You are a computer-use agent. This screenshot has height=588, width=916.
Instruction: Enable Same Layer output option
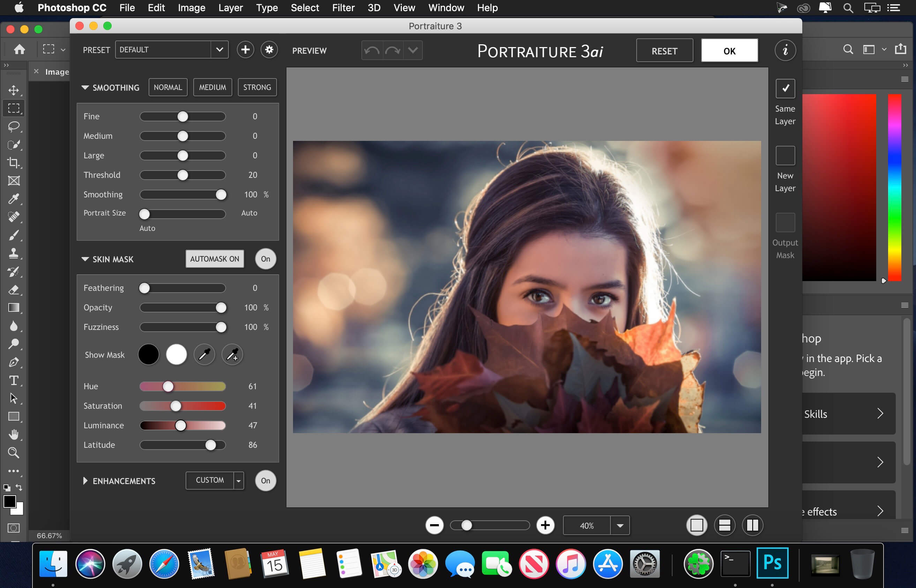(784, 88)
